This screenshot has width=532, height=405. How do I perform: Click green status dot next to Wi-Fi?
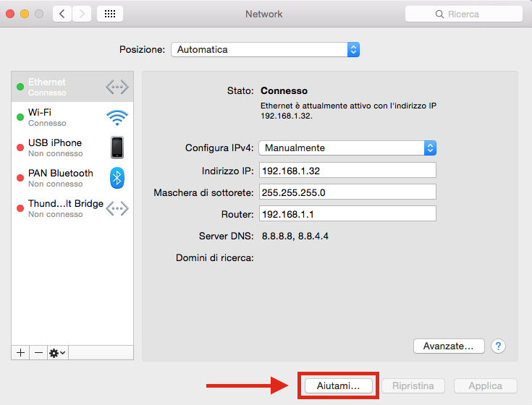20,117
